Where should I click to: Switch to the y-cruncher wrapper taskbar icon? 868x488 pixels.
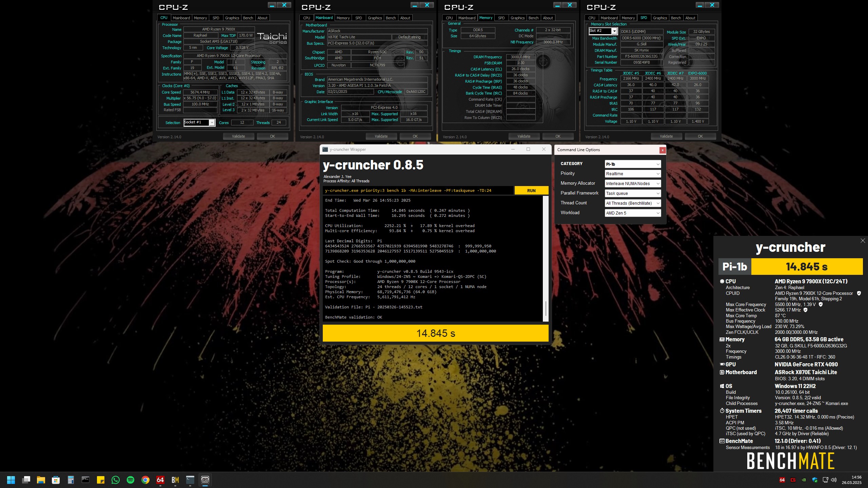[190, 480]
